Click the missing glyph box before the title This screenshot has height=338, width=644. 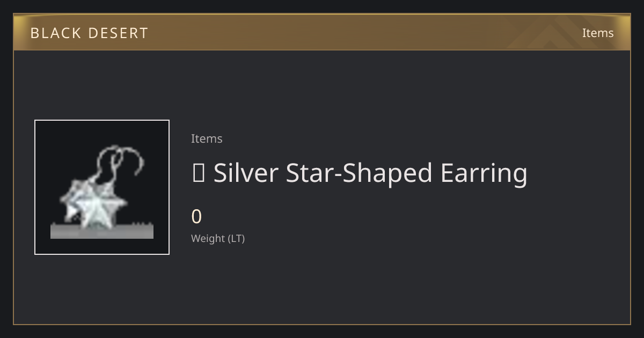[198, 173]
